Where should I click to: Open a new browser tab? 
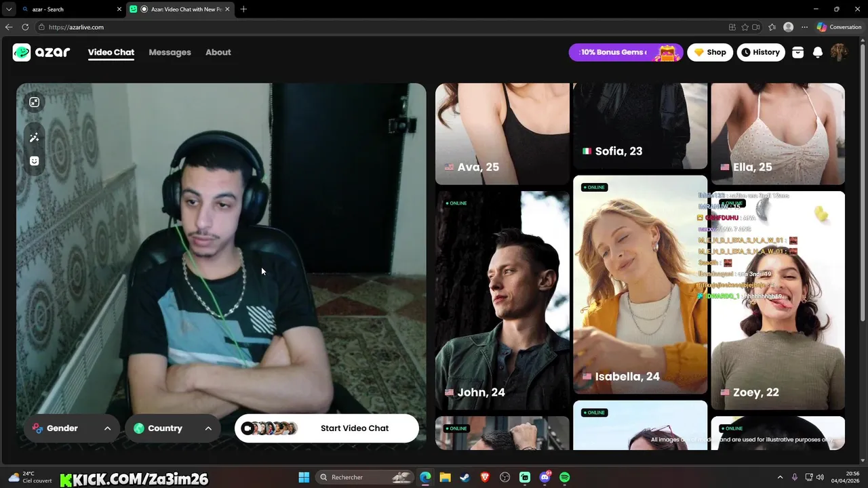click(x=243, y=9)
